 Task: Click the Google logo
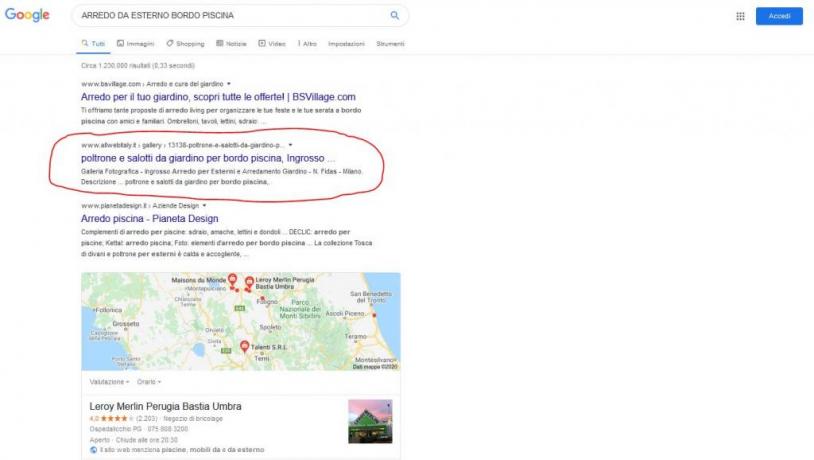click(x=27, y=15)
